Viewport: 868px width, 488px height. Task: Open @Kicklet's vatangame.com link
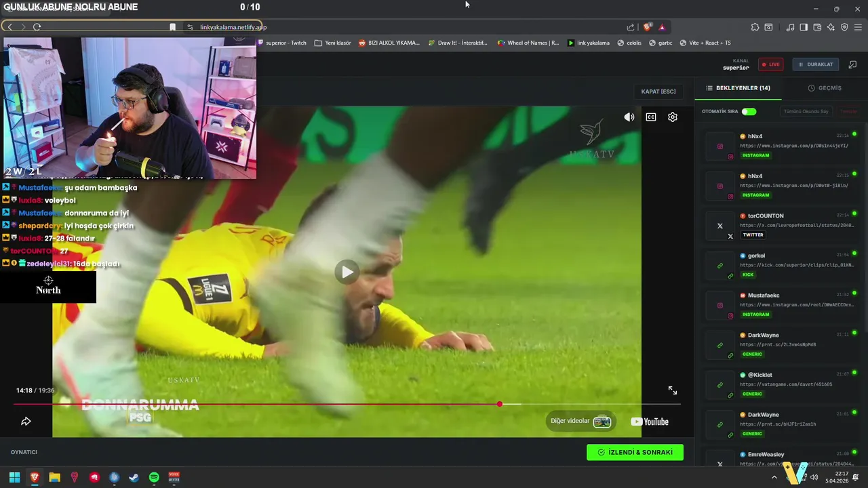786,384
